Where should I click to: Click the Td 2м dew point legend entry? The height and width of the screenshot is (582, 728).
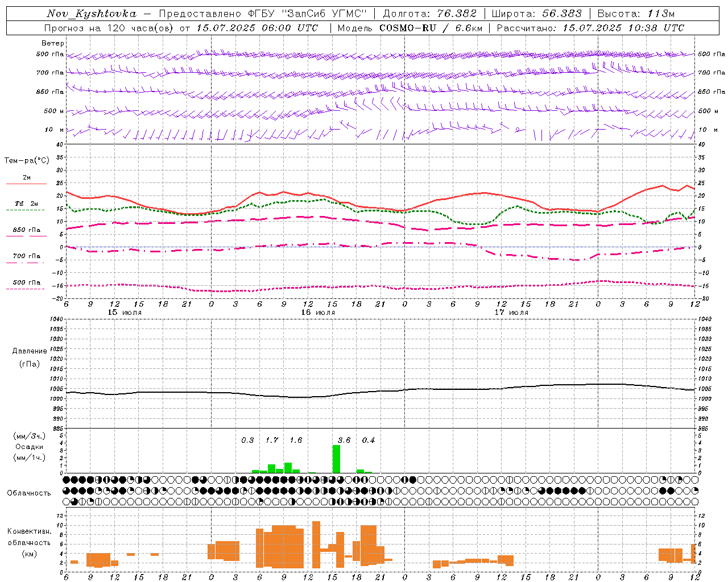coord(27,203)
